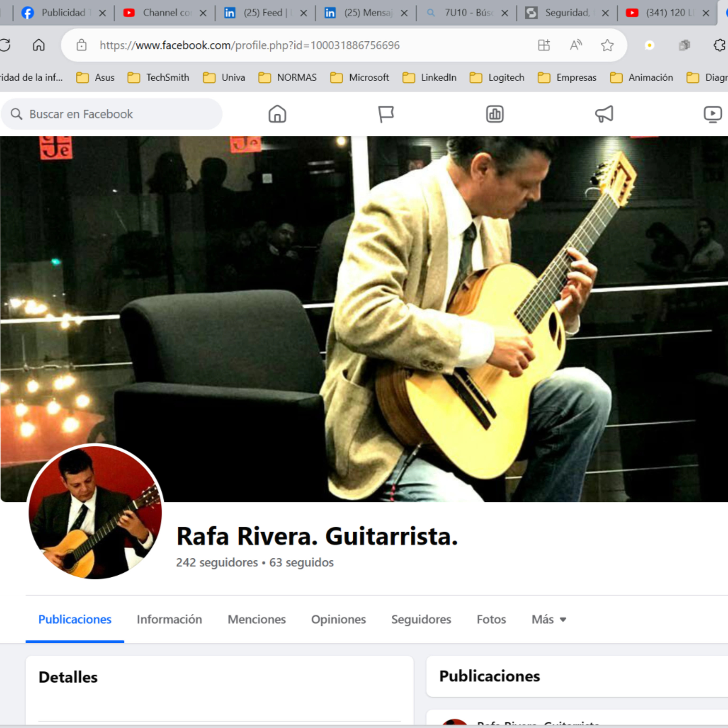Open the split screen apps icon in address bar

tap(544, 45)
